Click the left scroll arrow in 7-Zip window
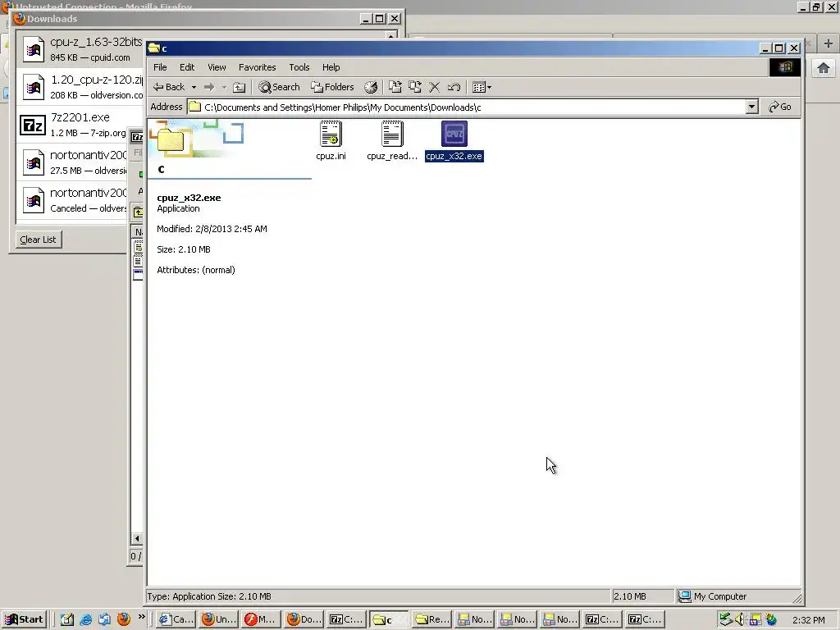 137,538
